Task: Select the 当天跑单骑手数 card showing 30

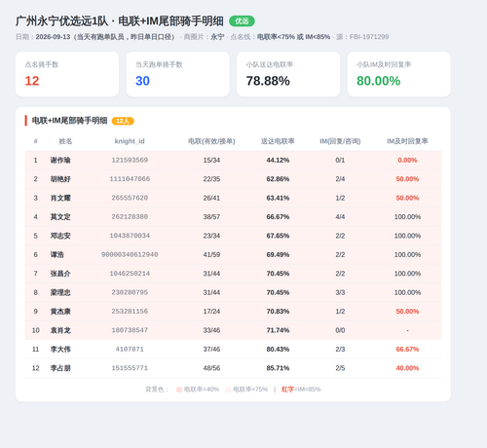Action: pyautogui.click(x=178, y=74)
